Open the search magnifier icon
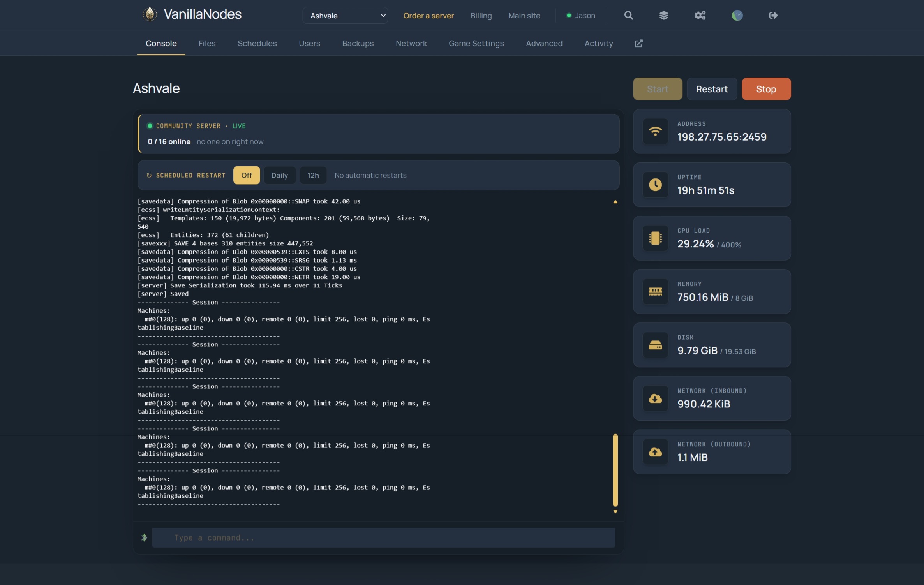This screenshot has width=924, height=585. click(x=628, y=15)
